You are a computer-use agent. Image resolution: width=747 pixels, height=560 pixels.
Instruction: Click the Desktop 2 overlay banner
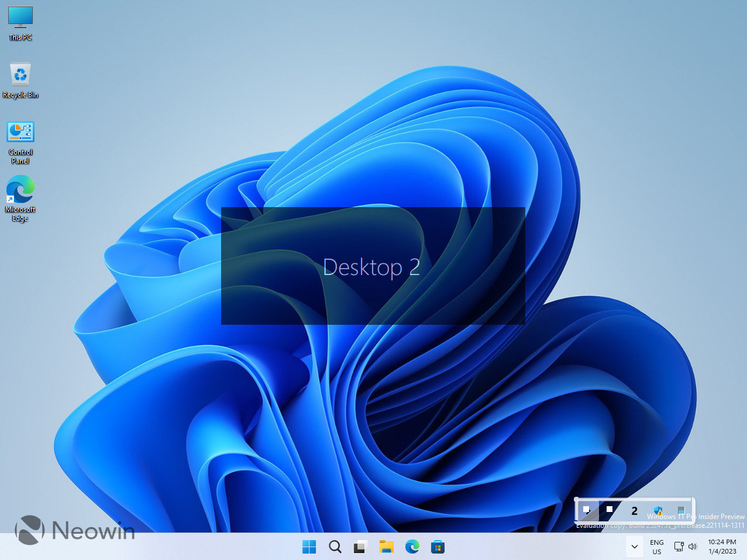pos(373,266)
